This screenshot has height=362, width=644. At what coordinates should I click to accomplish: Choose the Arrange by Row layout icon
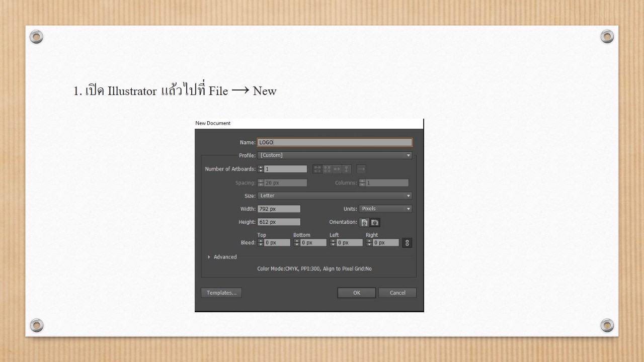click(x=337, y=169)
